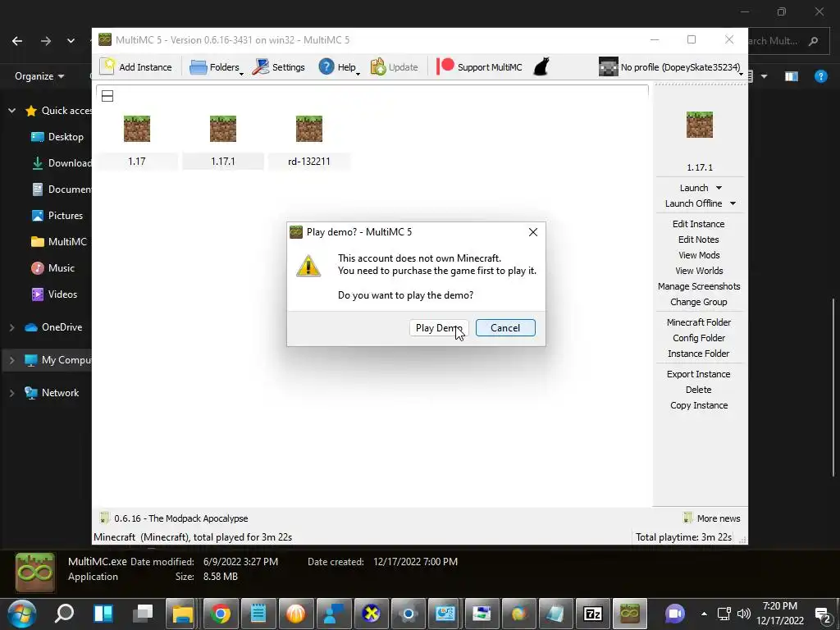Click Delete in instance sidebar
The width and height of the screenshot is (840, 630).
pyautogui.click(x=699, y=390)
